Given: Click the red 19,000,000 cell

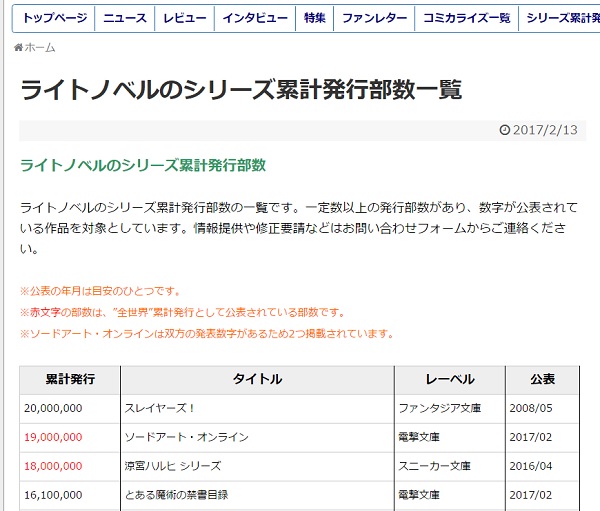Looking at the screenshot, I should (x=70, y=438).
